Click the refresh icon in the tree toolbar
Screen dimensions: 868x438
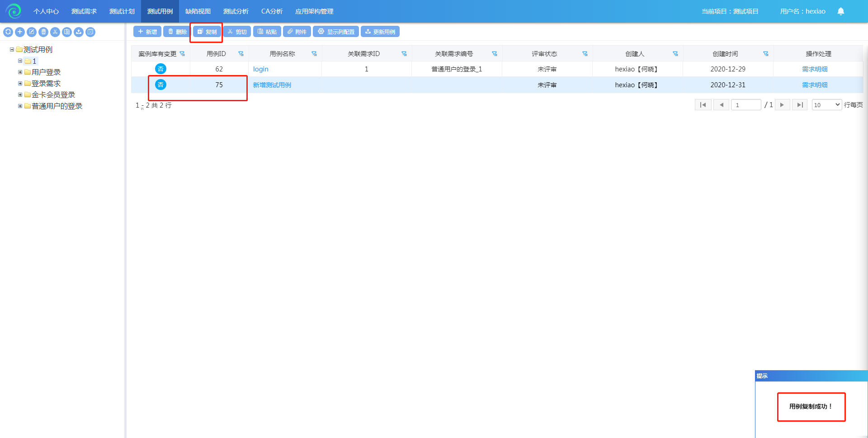8,32
